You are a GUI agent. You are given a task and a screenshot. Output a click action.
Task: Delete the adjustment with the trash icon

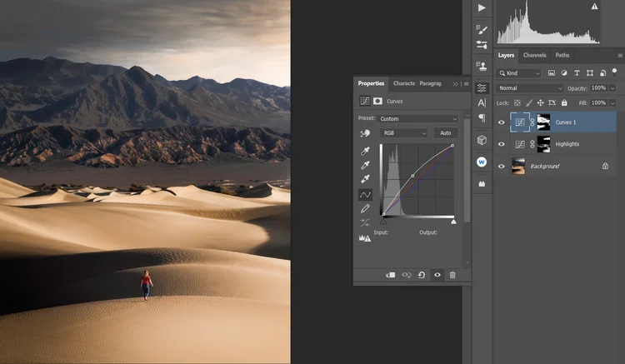[452, 274]
